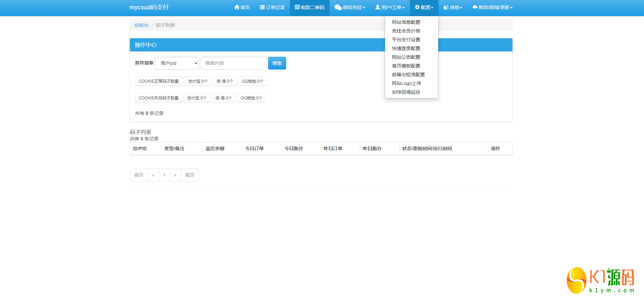Jump to 尾页 in pagination

(x=190, y=175)
